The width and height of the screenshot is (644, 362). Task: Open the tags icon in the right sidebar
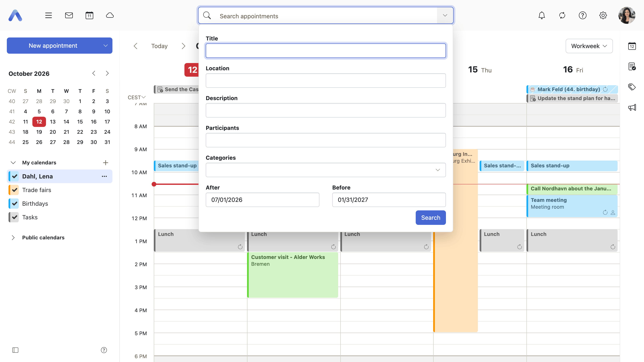(x=632, y=87)
